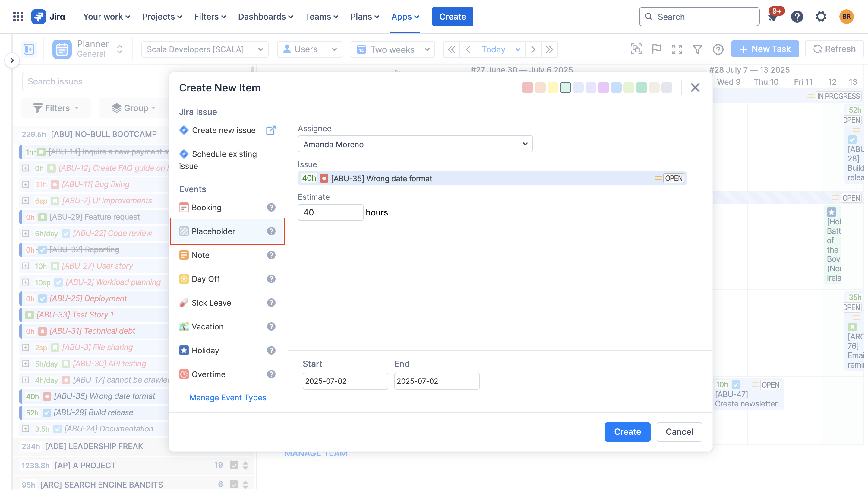Open the fullscreen mode icon

point(677,49)
